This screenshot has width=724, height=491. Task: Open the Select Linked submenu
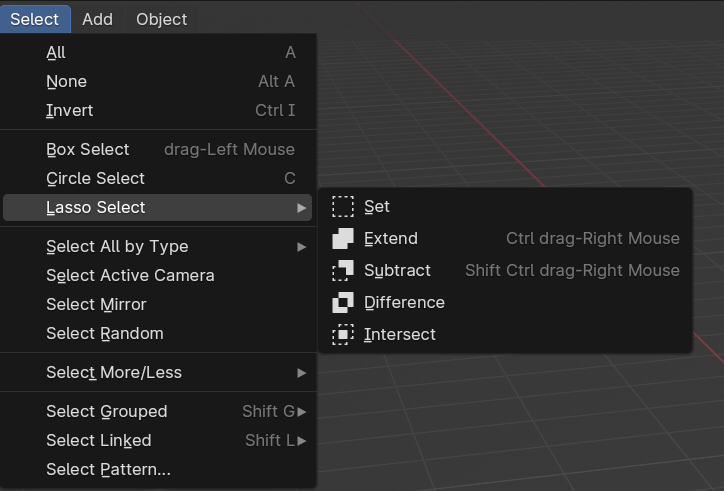point(301,441)
